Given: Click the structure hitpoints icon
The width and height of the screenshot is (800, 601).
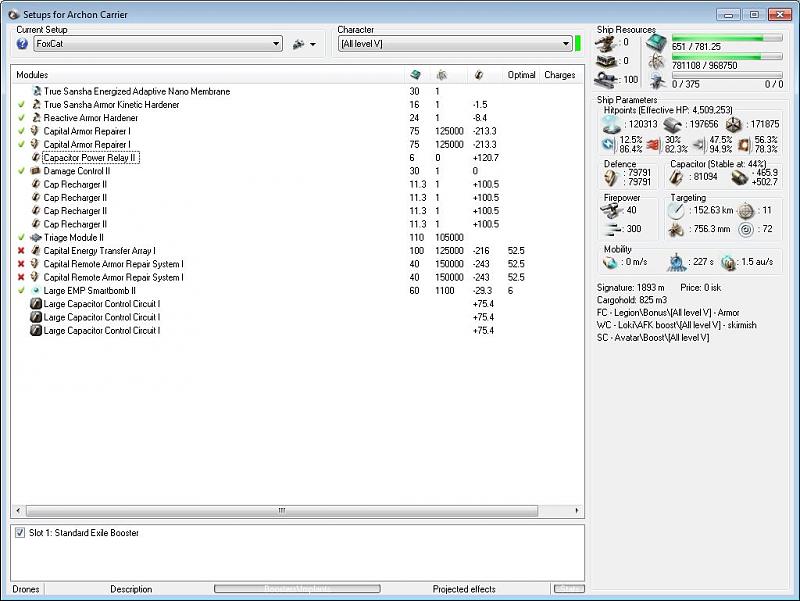Looking at the screenshot, I should (x=734, y=124).
